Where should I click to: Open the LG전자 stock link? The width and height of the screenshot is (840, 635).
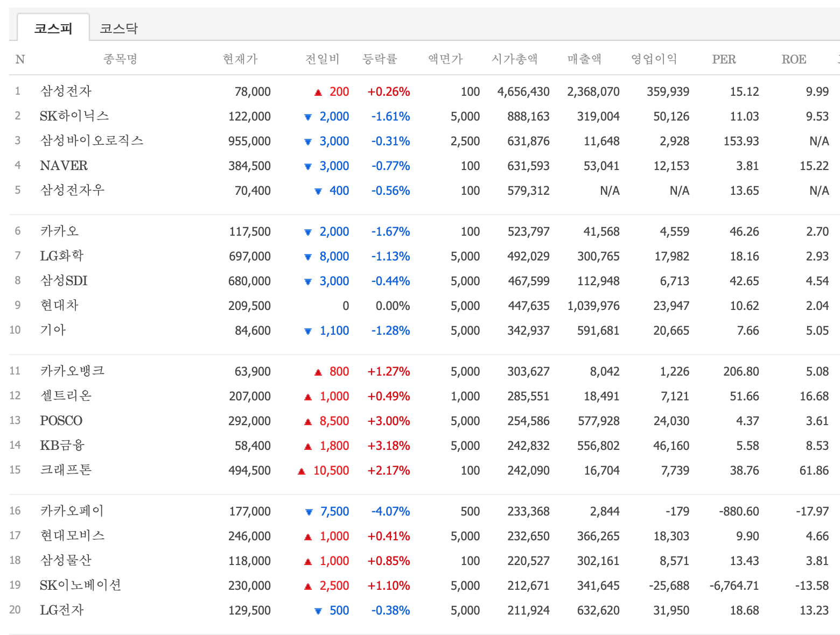[x=61, y=610]
